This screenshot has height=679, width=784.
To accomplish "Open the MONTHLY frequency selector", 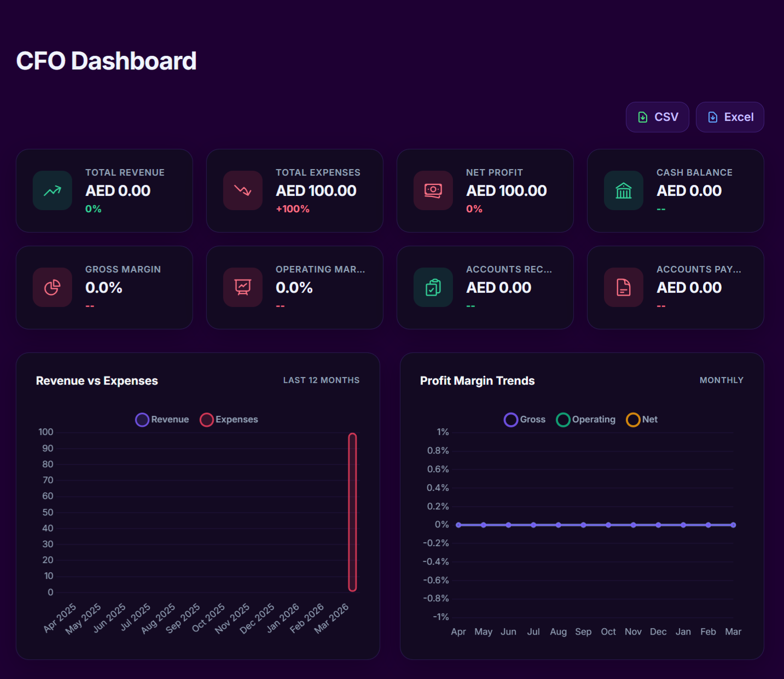I will [x=721, y=380].
